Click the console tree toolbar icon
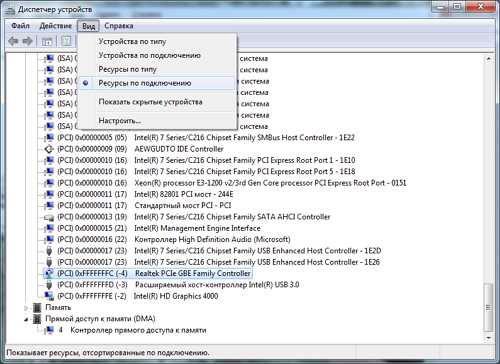Screen dimensions: 500x364 [x=47, y=41]
